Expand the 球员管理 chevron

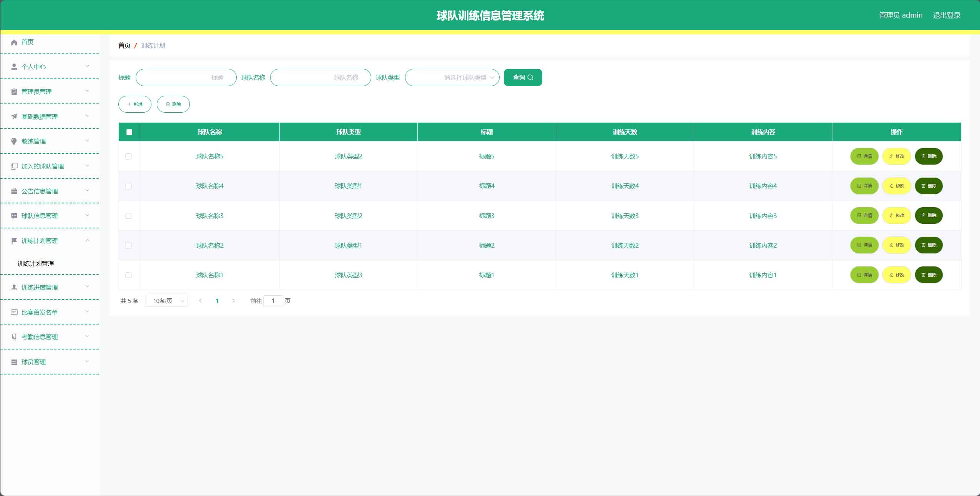tap(87, 361)
